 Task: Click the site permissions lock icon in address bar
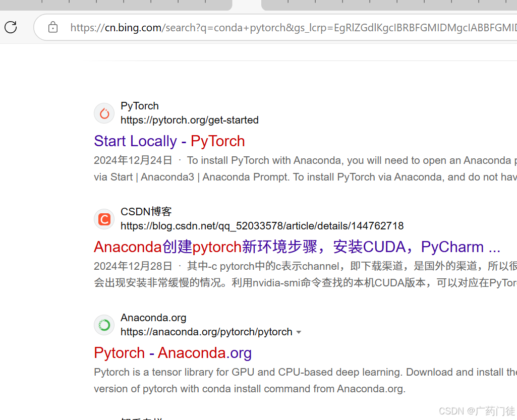click(52, 27)
